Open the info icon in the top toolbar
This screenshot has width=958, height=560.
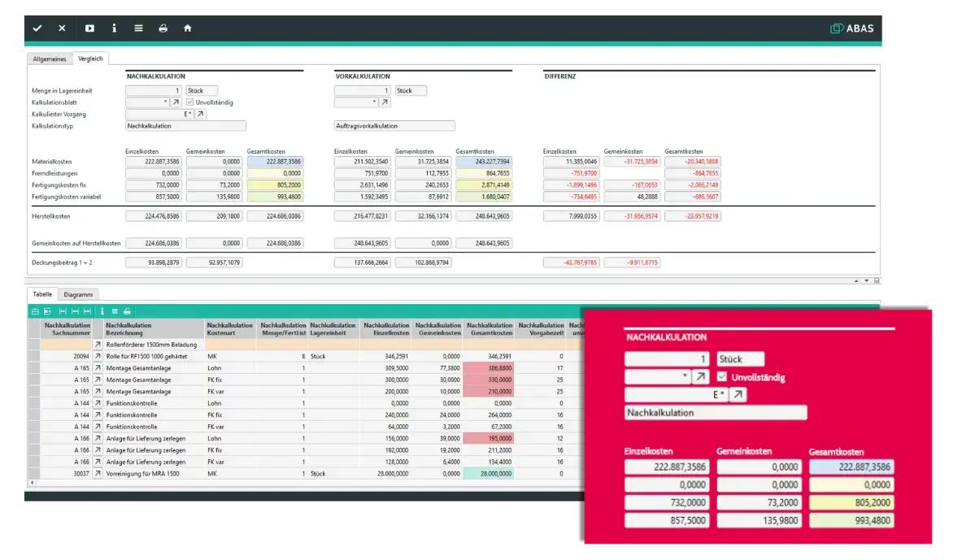114,28
